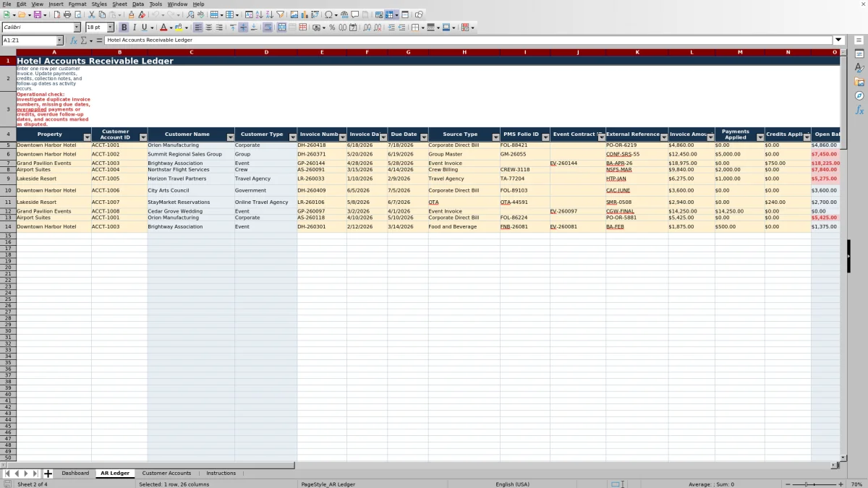Viewport: 868px width, 488px height.
Task: Switch to the Customer Accounts sheet tab
Action: point(166,474)
